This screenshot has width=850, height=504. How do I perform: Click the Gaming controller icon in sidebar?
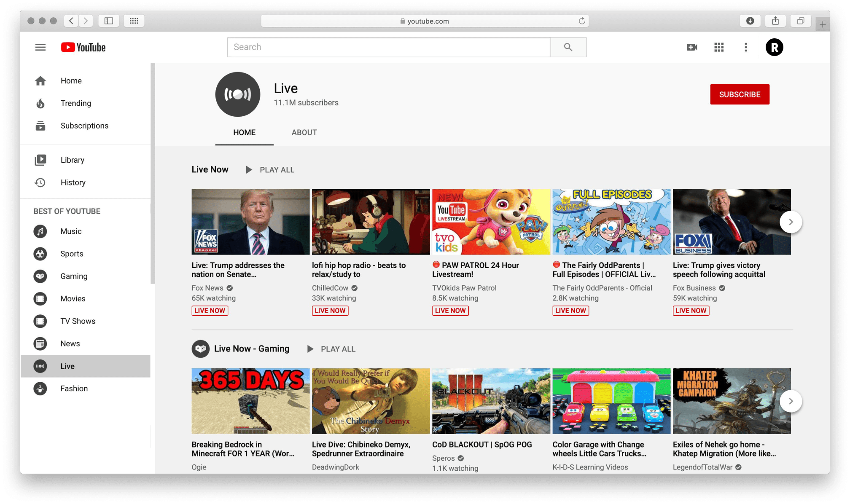coord(41,276)
